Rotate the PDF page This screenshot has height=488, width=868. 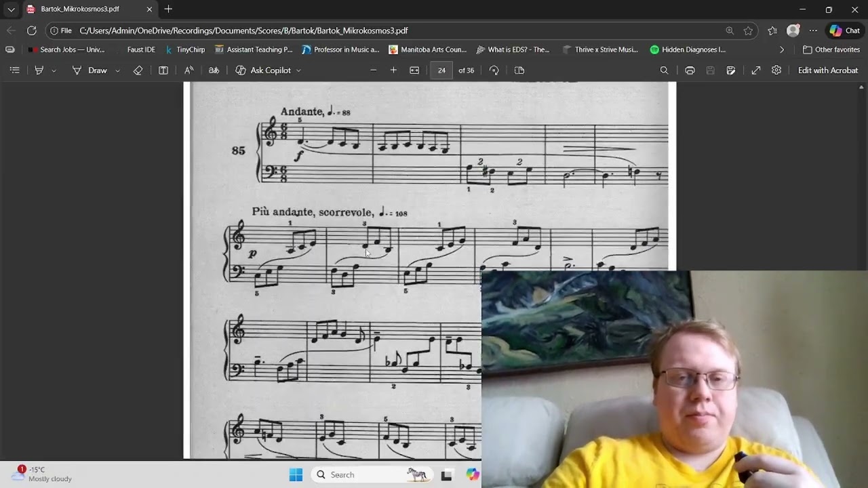coord(494,70)
